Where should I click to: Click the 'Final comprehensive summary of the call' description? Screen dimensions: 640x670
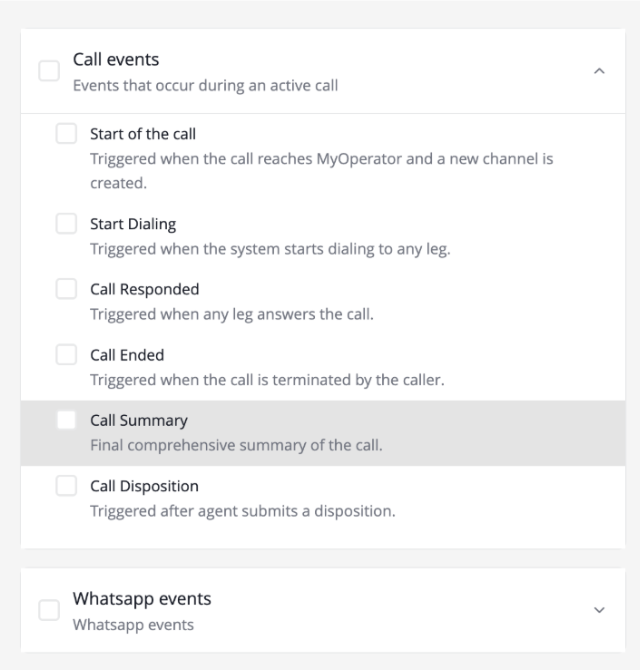pos(236,446)
